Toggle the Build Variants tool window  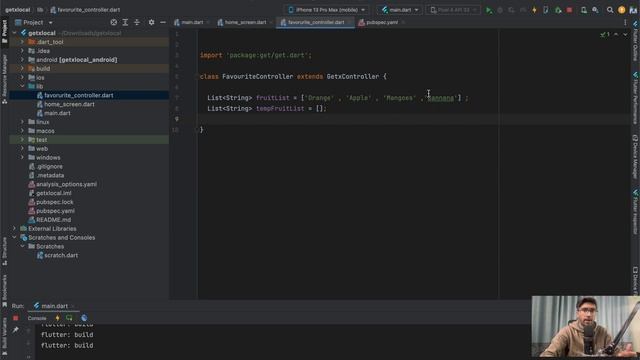[4, 336]
